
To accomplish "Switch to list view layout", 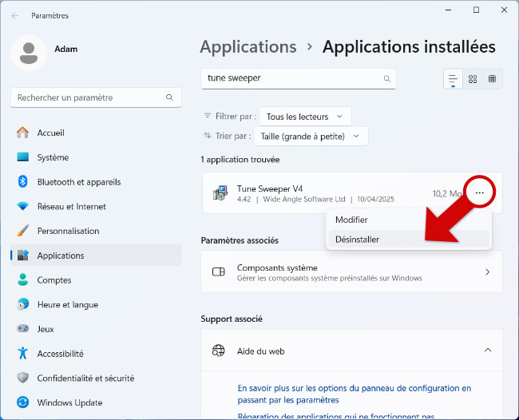I will click(453, 79).
